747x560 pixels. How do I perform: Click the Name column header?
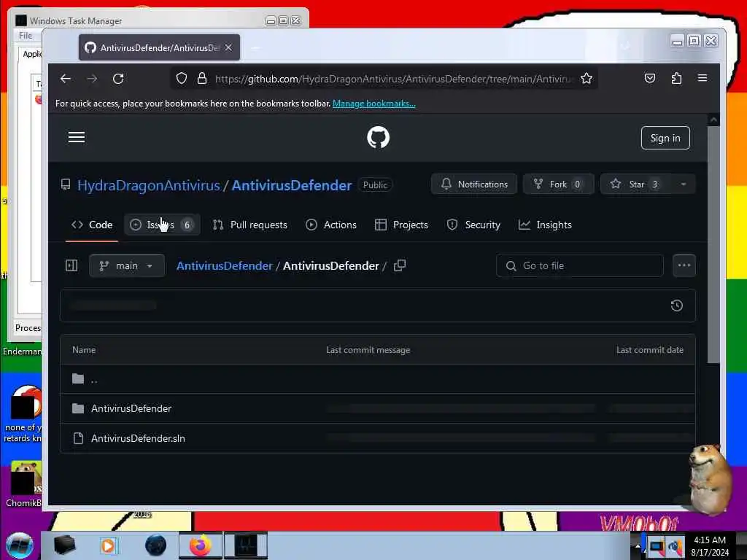coord(84,350)
